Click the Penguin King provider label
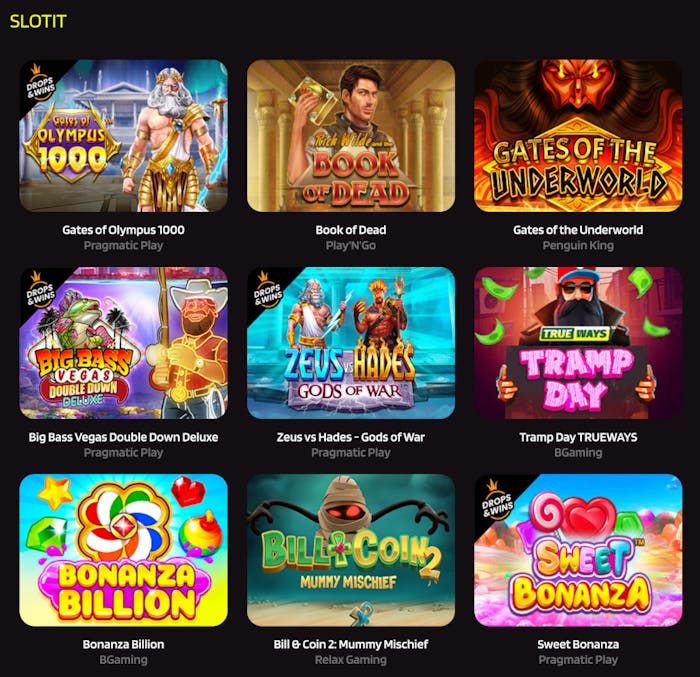 (x=578, y=246)
